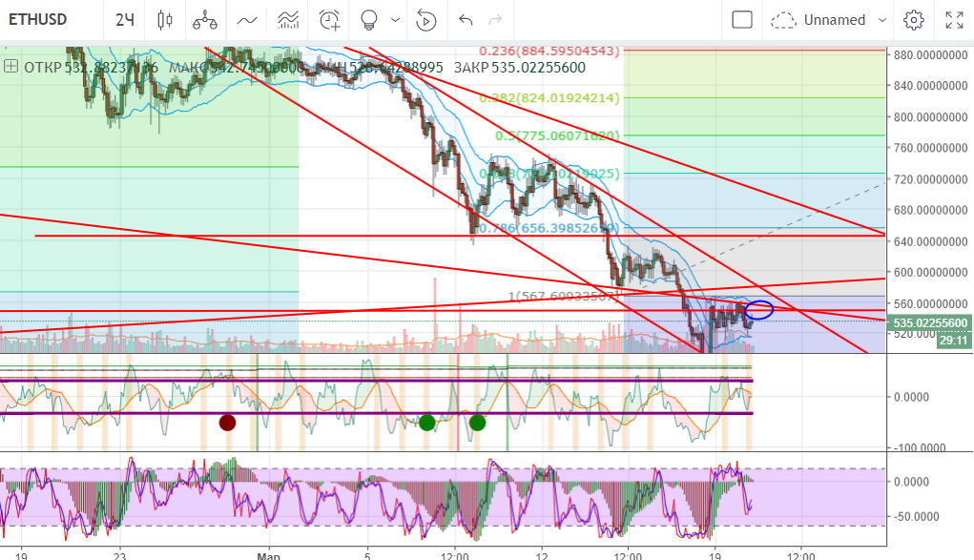The width and height of the screenshot is (974, 560).
Task: Click the lightbulb ideas icon
Action: coord(368,19)
